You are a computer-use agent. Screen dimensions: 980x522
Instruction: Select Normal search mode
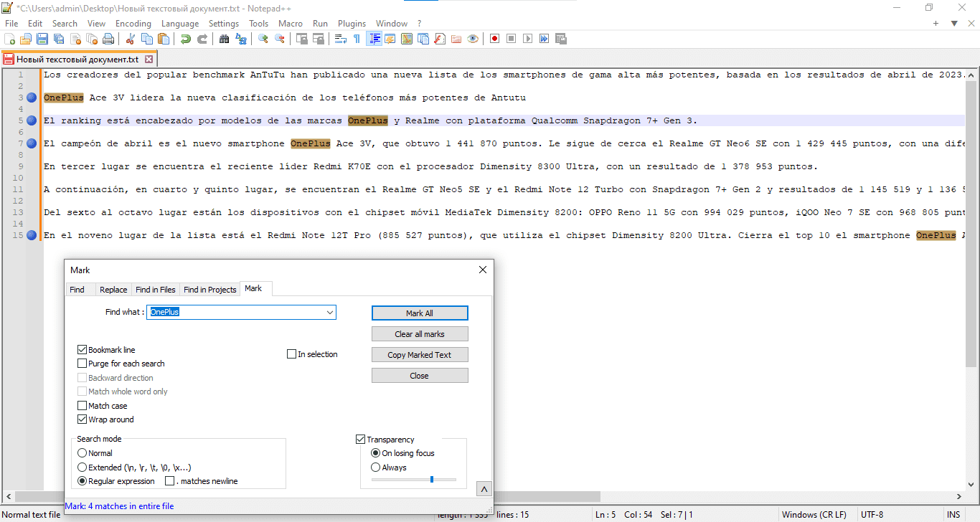(82, 453)
